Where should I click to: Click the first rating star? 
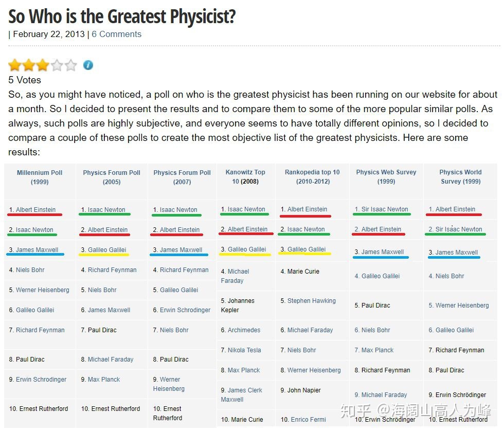[x=14, y=65]
